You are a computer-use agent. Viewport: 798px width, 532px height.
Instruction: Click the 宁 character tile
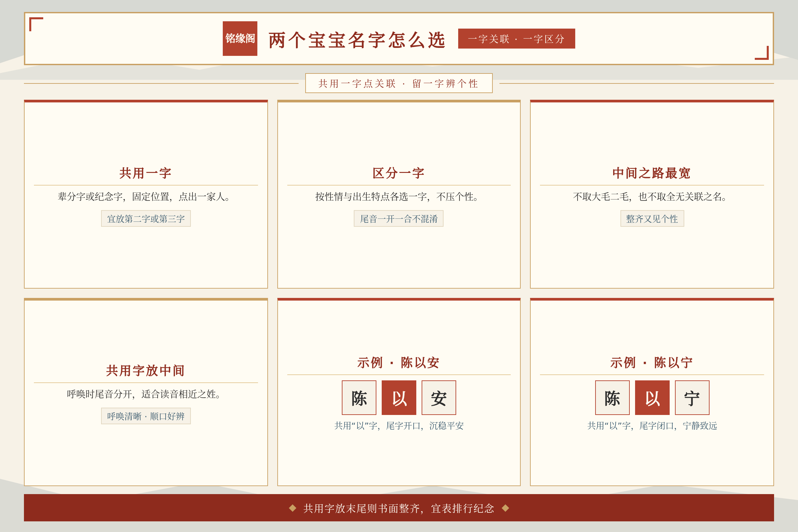[x=692, y=398]
